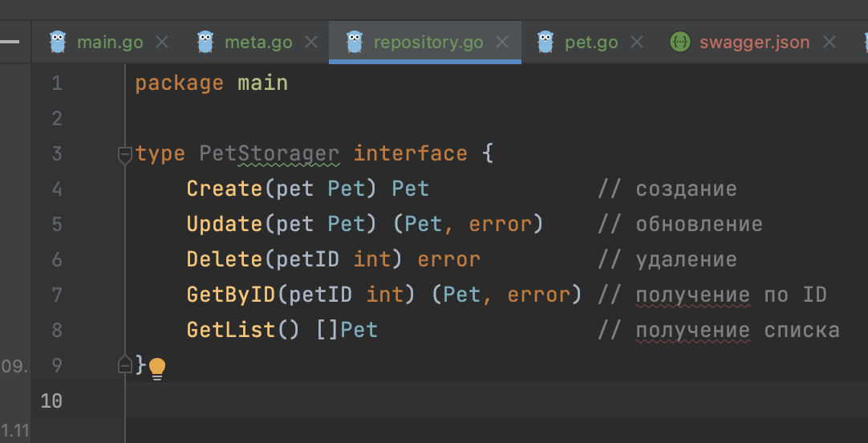Click the gopher icon on pet.go tab
This screenshot has height=443, width=868.
click(x=546, y=43)
